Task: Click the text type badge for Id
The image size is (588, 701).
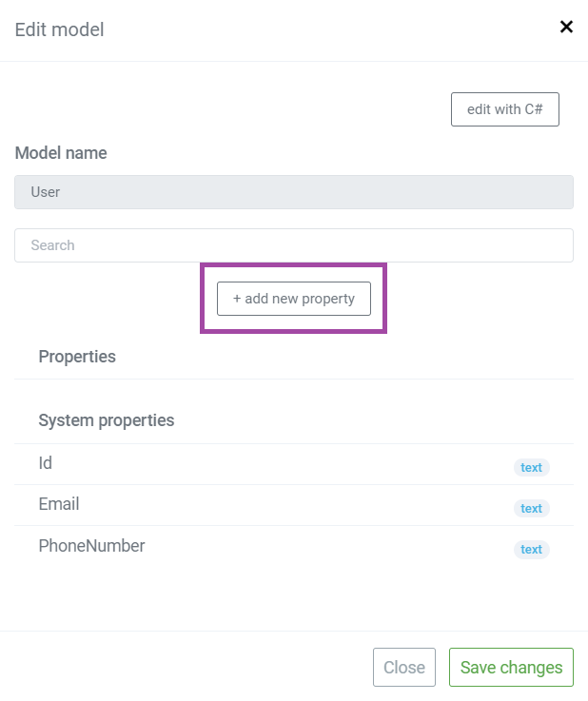Action: (531, 468)
